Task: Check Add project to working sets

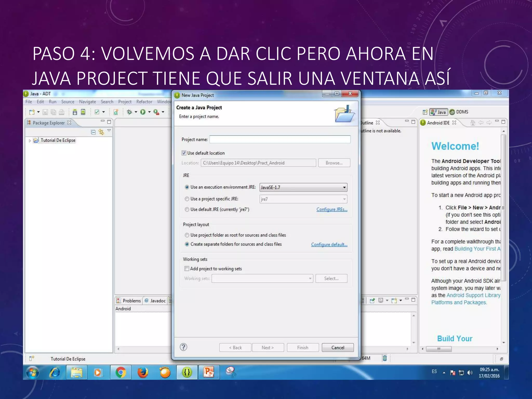Action: pyautogui.click(x=187, y=269)
